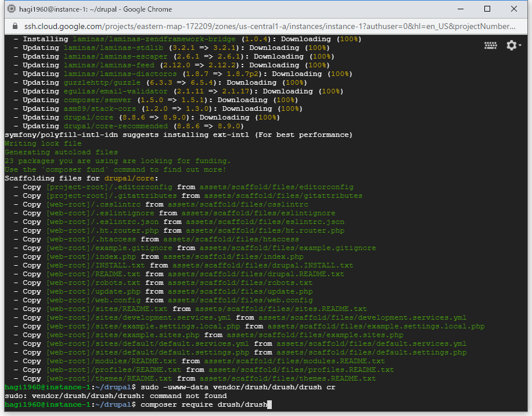
Task: Click the '[web-root]/.ht.router.php' path
Action: tap(102, 230)
